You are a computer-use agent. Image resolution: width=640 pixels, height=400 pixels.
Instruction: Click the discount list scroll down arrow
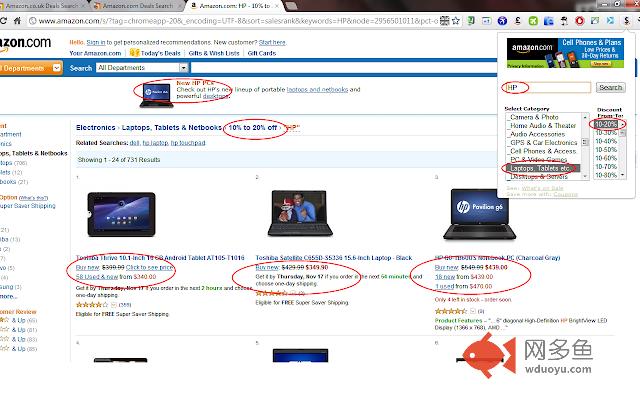click(622, 175)
